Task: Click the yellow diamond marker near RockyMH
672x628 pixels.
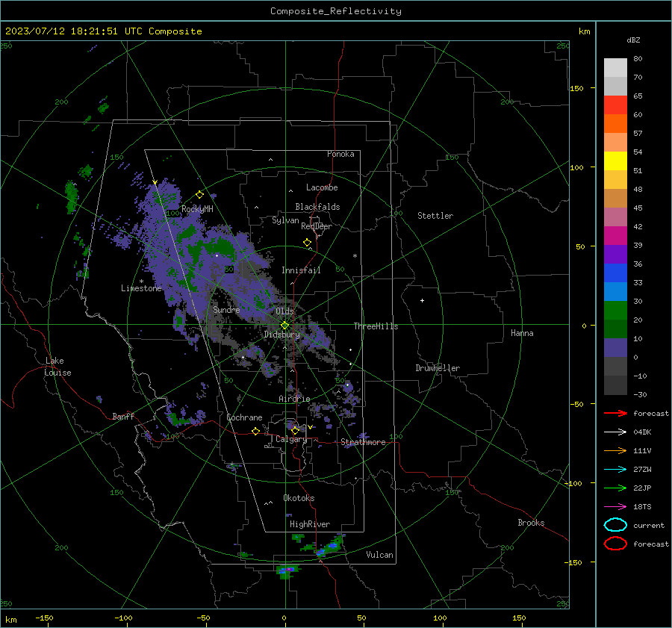Action: [199, 195]
